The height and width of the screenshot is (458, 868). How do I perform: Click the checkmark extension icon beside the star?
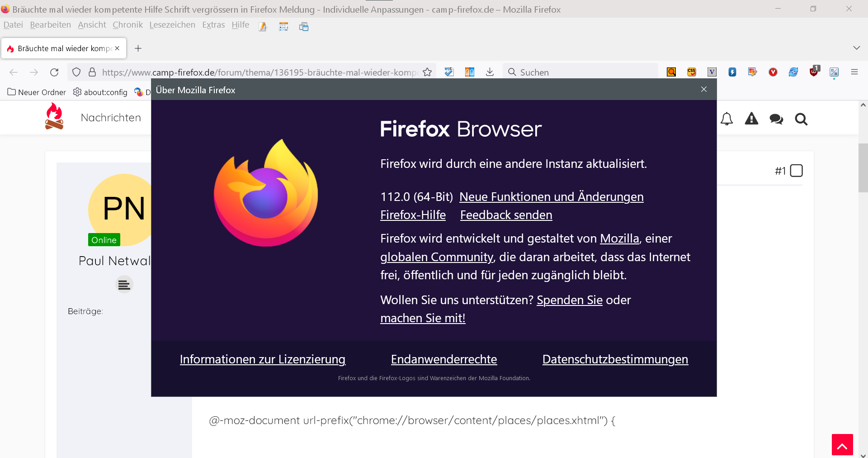click(449, 72)
